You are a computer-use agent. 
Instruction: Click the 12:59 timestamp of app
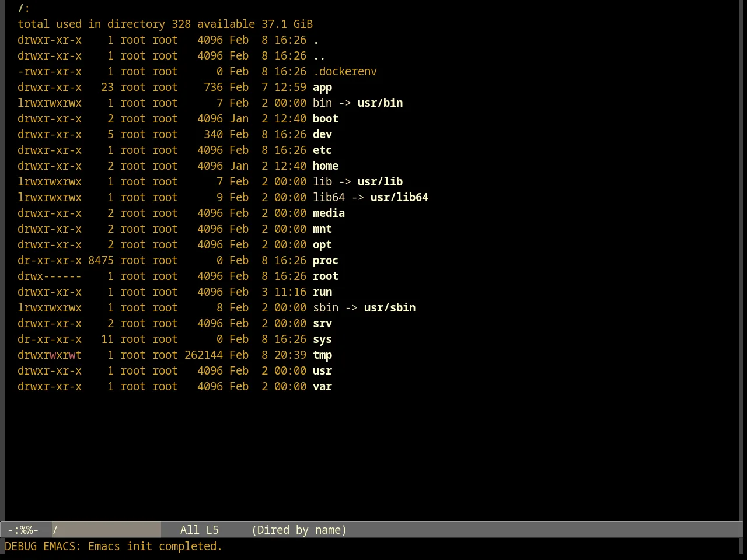[290, 87]
